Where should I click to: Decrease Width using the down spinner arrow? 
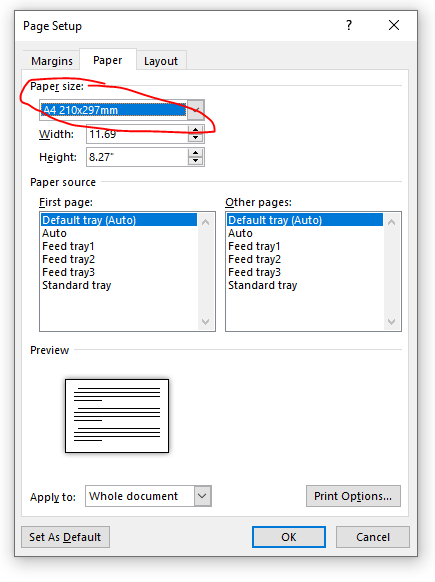pyautogui.click(x=195, y=138)
